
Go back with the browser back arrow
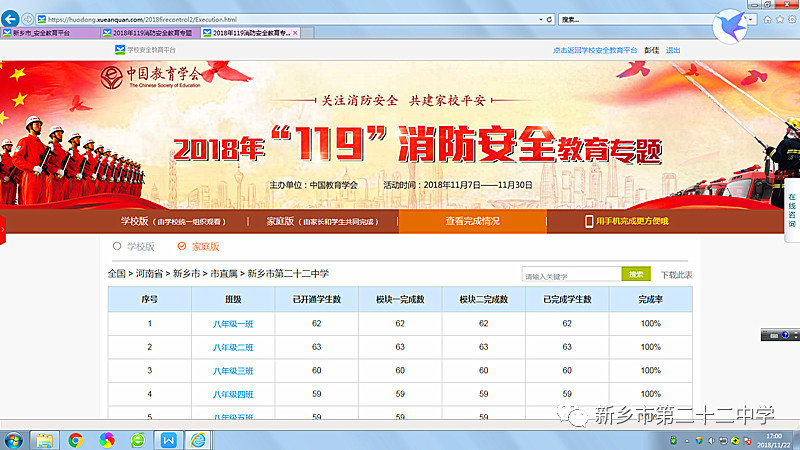point(10,19)
